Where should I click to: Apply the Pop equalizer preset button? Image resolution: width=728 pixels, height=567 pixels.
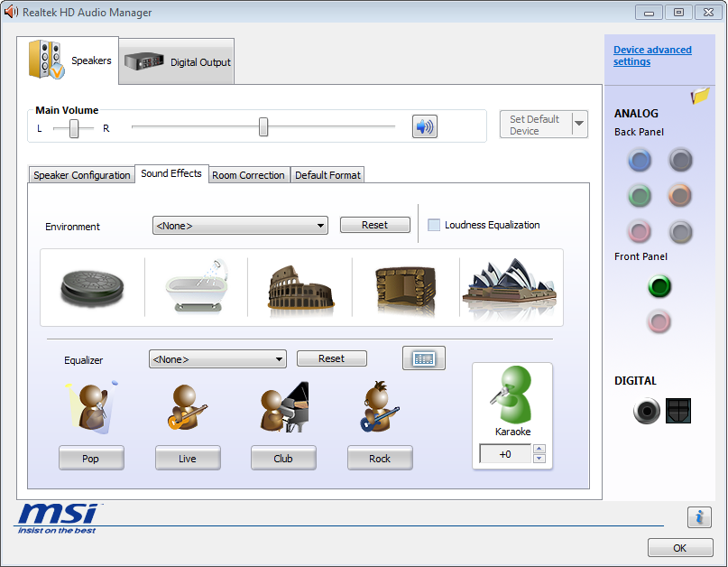click(x=91, y=459)
